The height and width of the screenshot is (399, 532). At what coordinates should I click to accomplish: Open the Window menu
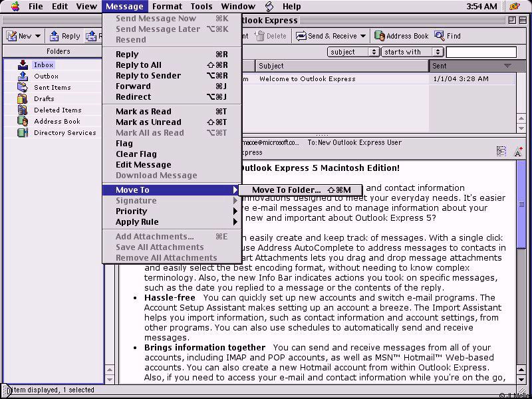[238, 6]
